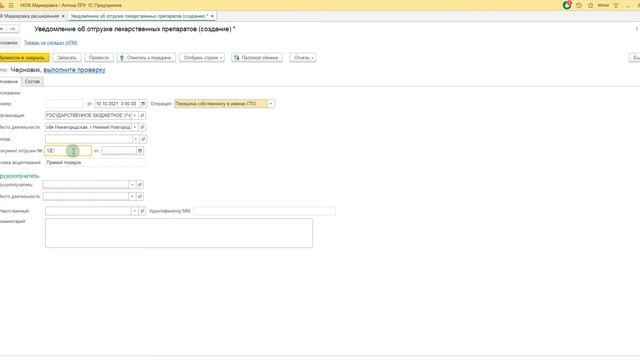Open the first Место деятельности record link icon
The image size is (640, 360).
(142, 127)
